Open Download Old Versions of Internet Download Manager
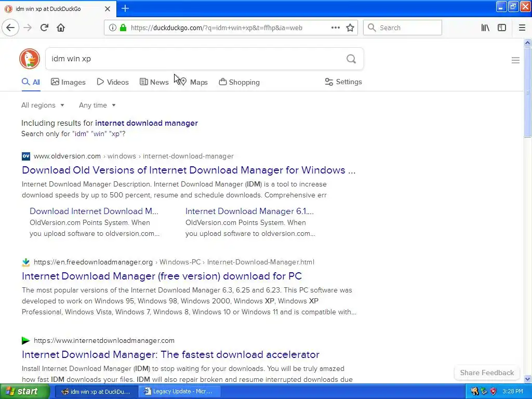 pyautogui.click(x=189, y=170)
